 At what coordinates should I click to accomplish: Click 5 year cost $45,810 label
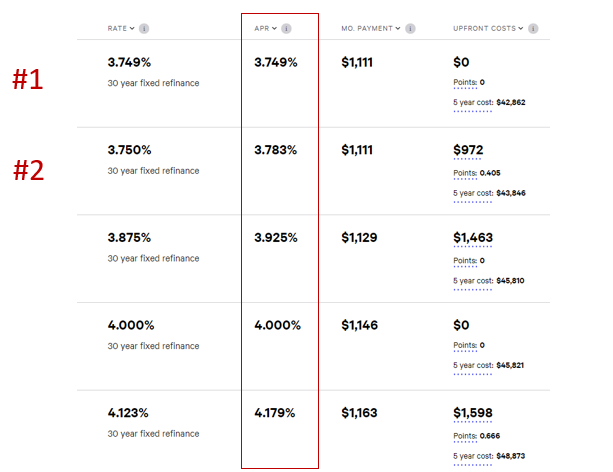coord(473,281)
